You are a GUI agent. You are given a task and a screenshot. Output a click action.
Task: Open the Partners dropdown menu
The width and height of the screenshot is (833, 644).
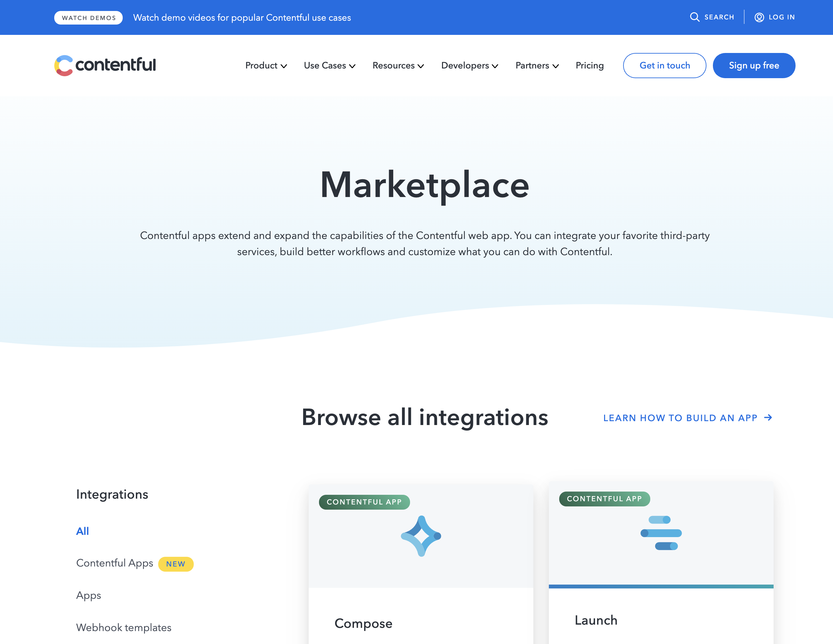click(537, 65)
